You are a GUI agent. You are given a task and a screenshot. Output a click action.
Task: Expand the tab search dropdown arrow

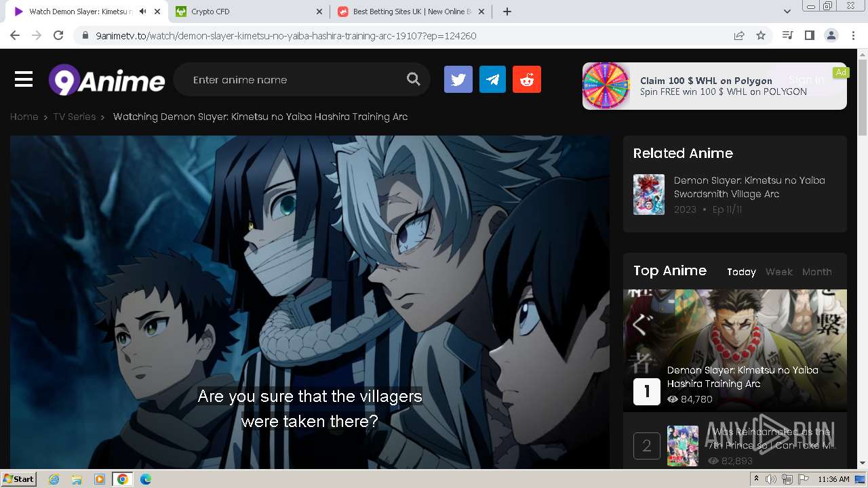pos(787,12)
